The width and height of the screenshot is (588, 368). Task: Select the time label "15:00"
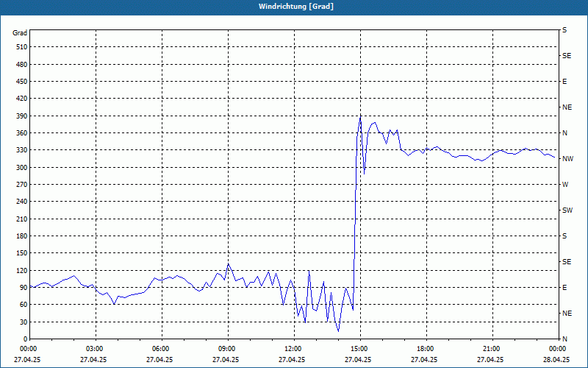[x=358, y=349]
